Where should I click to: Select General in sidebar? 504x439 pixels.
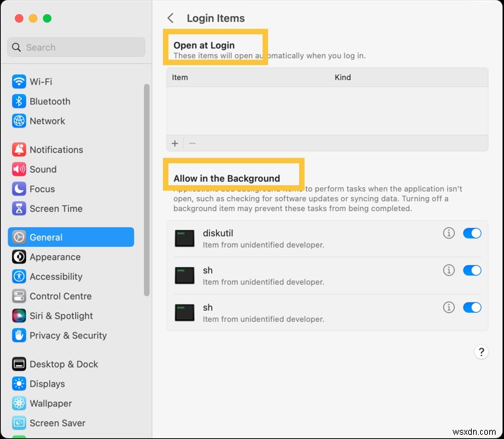71,237
